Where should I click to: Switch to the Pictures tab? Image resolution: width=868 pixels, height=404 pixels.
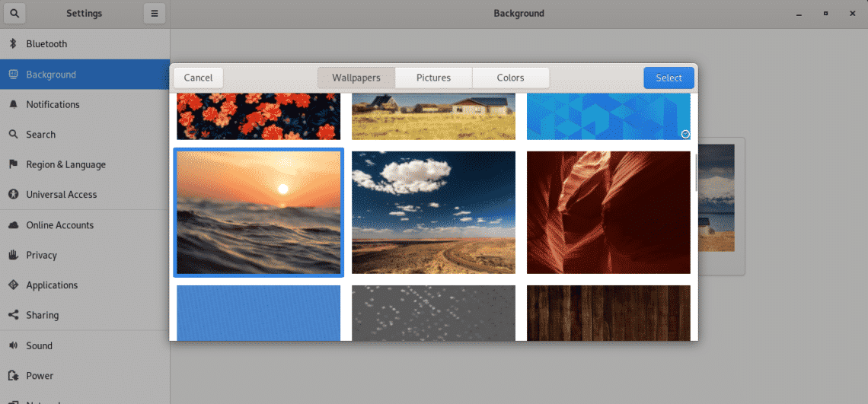pos(433,78)
